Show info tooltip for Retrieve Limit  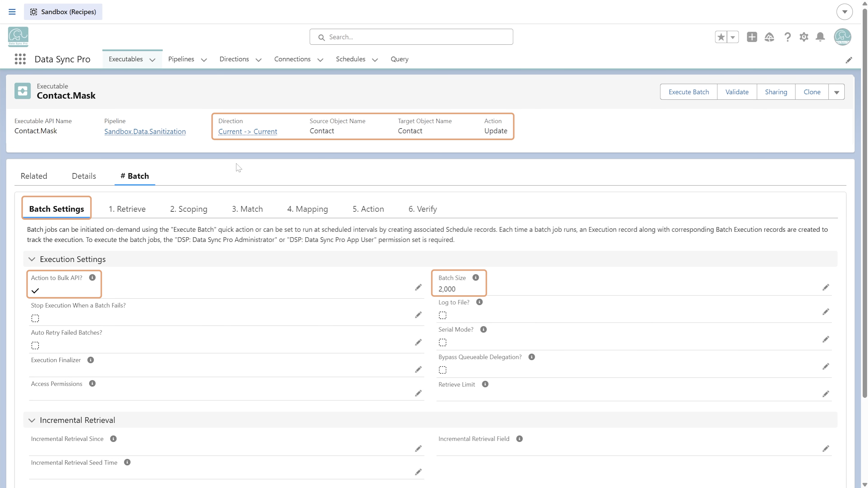tap(485, 384)
